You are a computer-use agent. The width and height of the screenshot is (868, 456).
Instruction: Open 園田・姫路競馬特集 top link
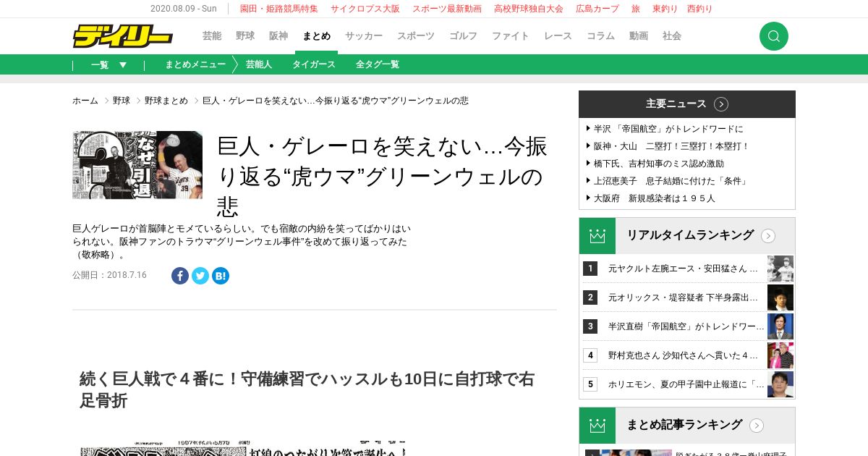click(279, 9)
